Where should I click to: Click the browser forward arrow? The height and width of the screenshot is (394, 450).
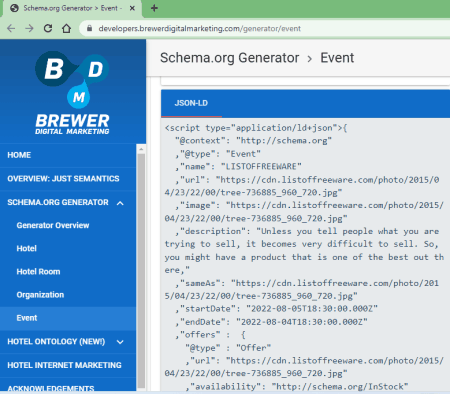pyautogui.click(x=29, y=28)
